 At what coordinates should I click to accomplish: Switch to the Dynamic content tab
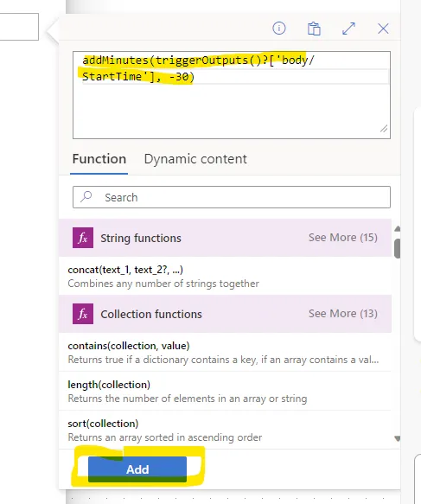point(195,159)
